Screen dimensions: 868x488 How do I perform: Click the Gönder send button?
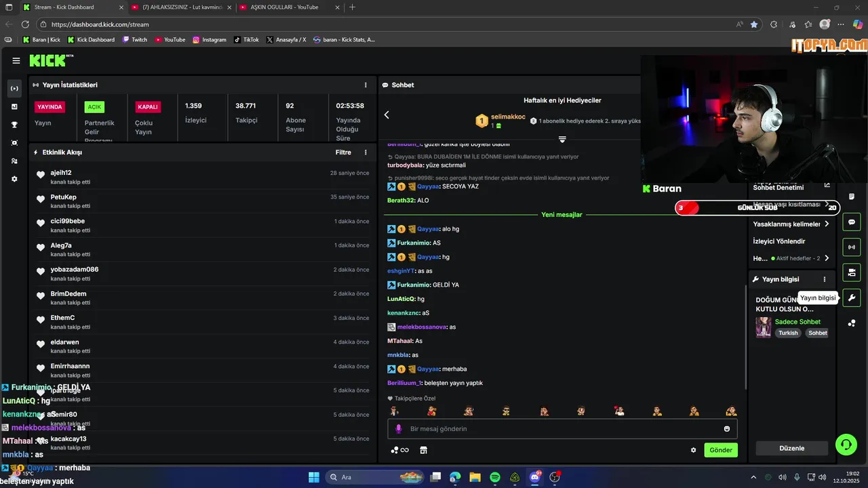(x=721, y=450)
